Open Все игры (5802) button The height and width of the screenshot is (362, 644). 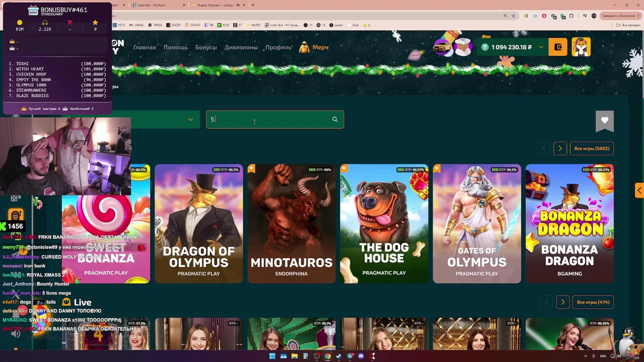click(592, 148)
